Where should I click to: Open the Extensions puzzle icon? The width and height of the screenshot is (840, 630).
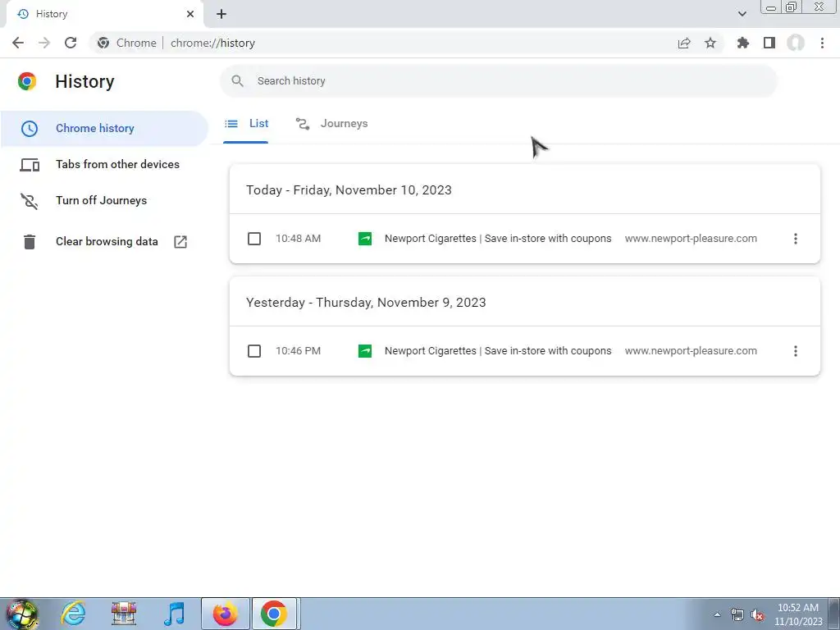[742, 43]
